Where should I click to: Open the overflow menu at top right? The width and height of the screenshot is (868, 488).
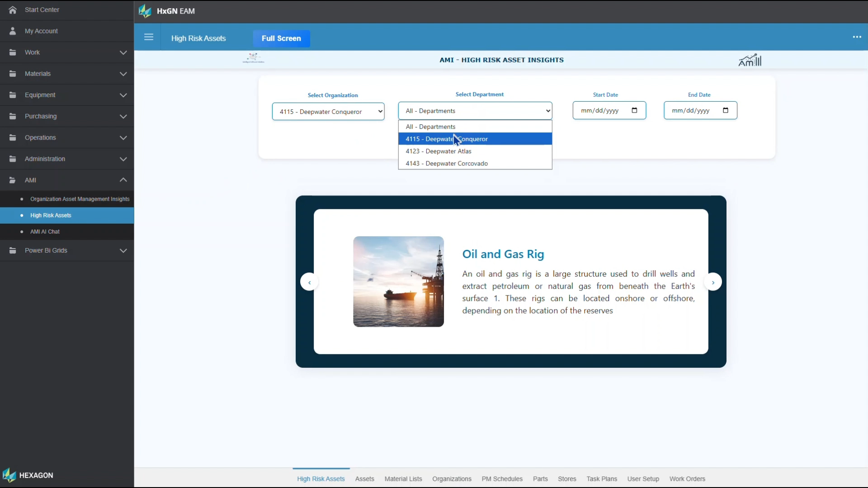[x=857, y=37]
